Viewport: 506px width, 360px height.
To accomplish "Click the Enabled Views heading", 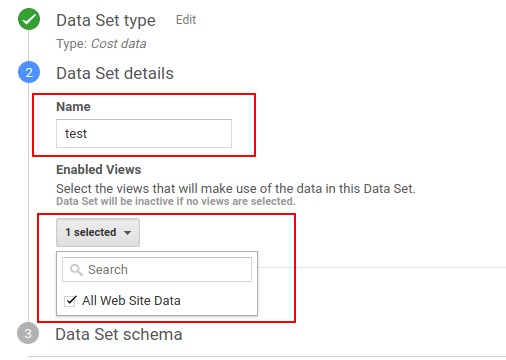I will 99,170.
